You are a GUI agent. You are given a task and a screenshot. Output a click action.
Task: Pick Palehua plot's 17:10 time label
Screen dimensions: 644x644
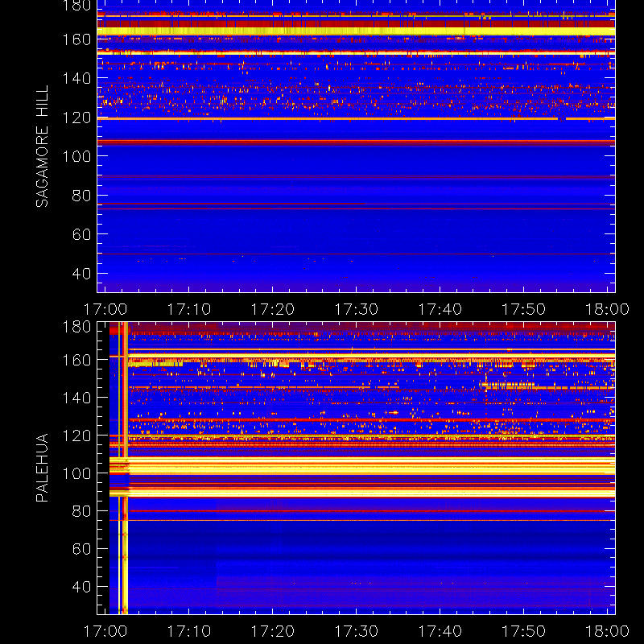(x=189, y=631)
